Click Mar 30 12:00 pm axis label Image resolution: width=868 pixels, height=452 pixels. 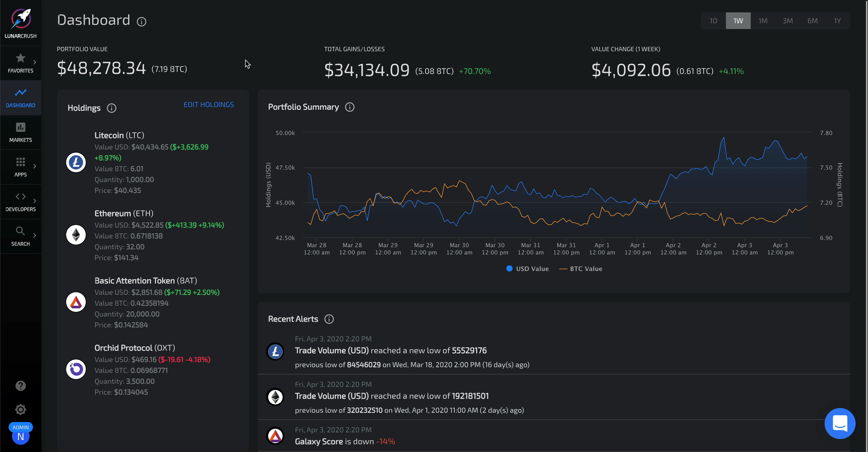495,249
